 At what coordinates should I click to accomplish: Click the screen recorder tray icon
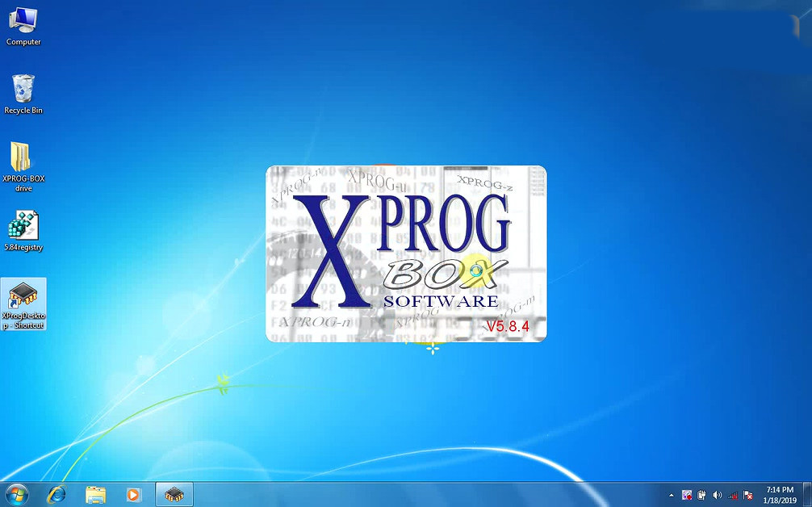tap(687, 495)
